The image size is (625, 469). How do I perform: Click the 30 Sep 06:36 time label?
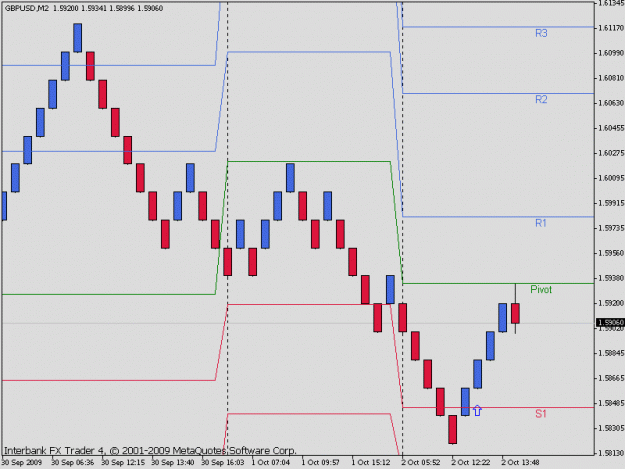click(73, 462)
